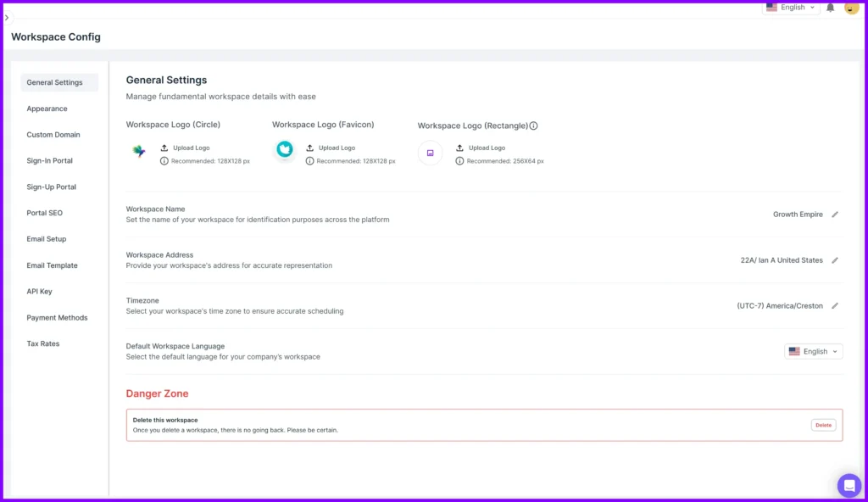868x502 pixels.
Task: Open the chat support bubble
Action: (849, 485)
